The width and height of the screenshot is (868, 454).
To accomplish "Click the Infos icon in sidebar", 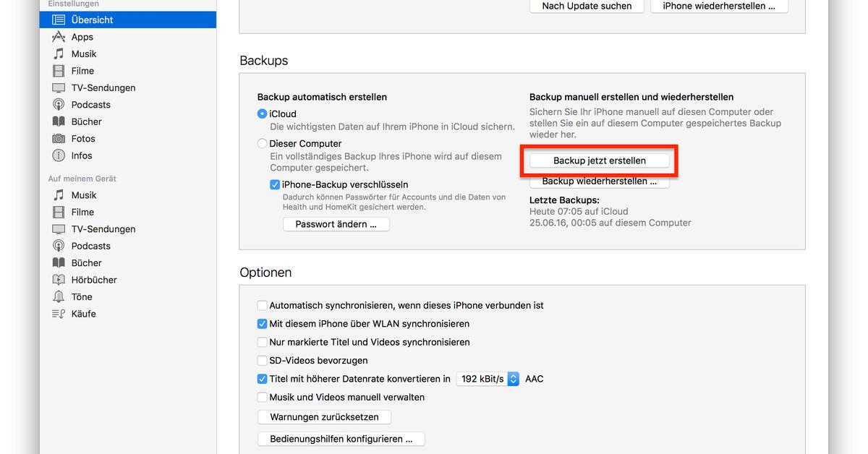I will click(x=59, y=155).
